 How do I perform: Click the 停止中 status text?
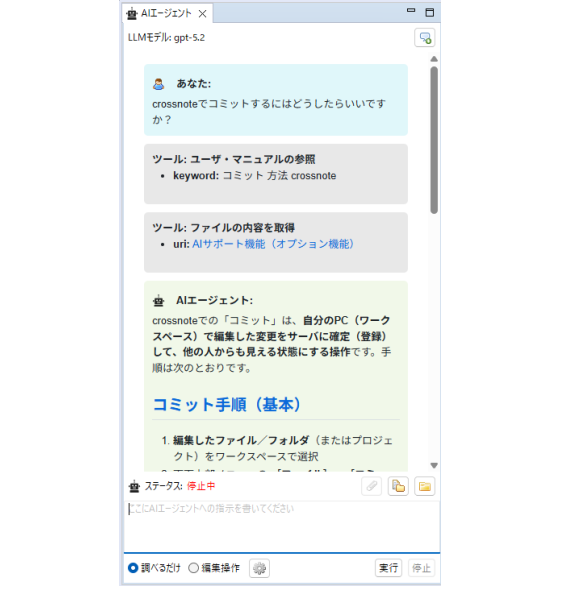tap(201, 486)
